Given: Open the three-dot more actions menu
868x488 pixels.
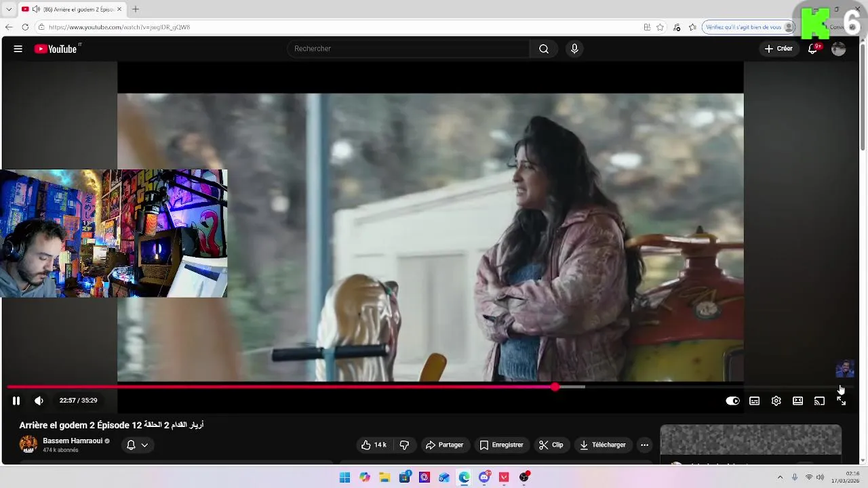Looking at the screenshot, I should pyautogui.click(x=644, y=445).
